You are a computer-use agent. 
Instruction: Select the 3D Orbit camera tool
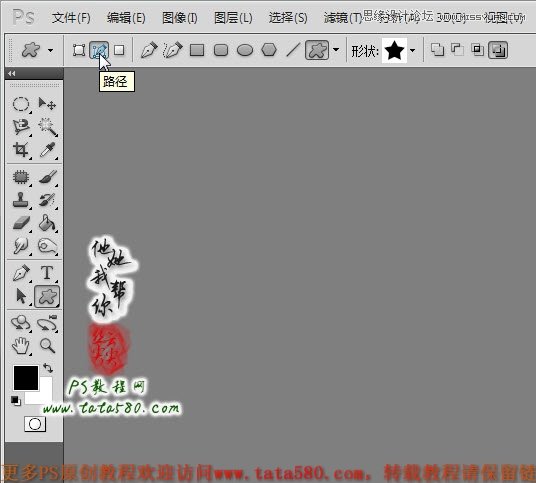click(48, 323)
